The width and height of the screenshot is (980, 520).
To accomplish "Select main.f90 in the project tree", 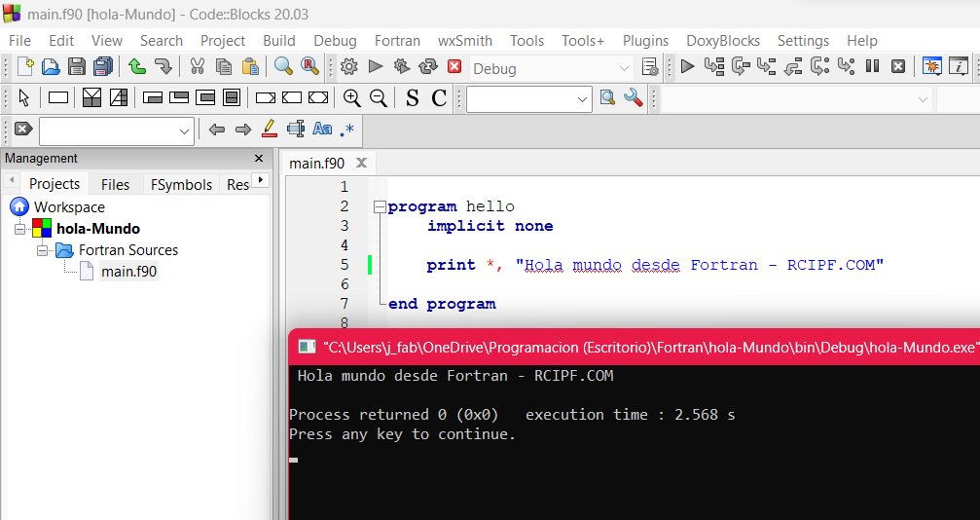I will point(128,272).
